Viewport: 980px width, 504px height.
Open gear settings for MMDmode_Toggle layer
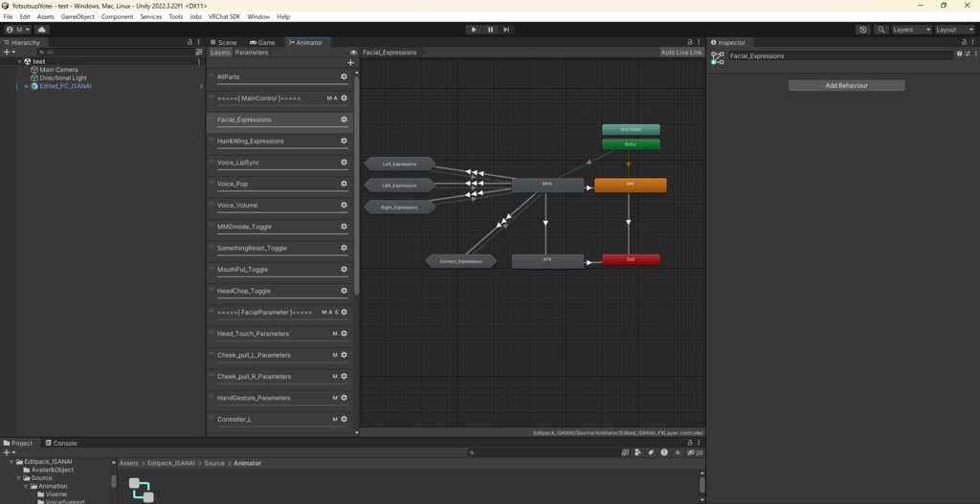pos(344,227)
